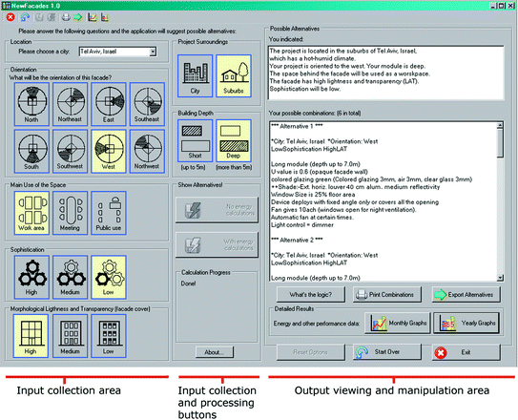Choose City as project surroundings
This screenshot has height=420, width=518.
(195, 76)
